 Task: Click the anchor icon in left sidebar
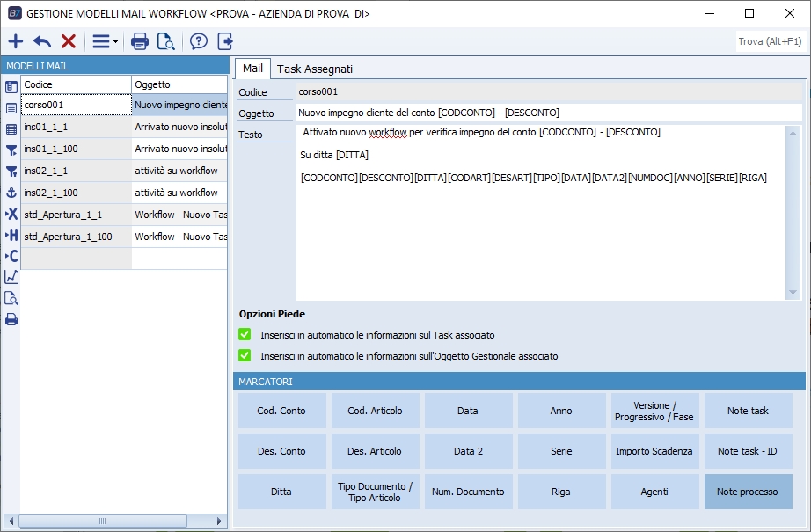click(x=11, y=193)
